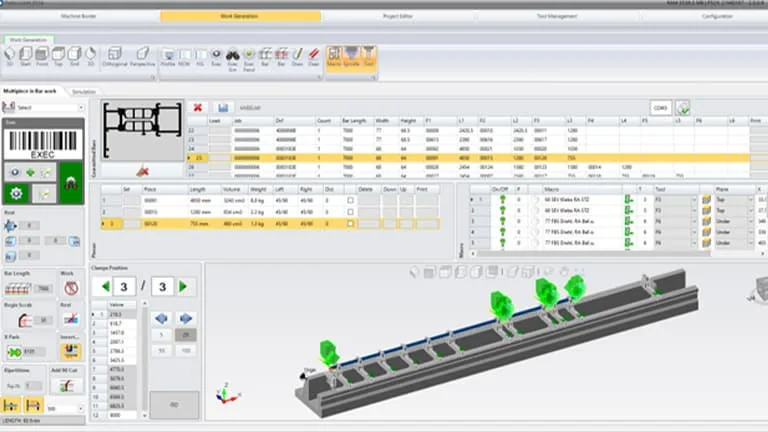The width and height of the screenshot is (768, 432).
Task: Open Plane dropdown in macro row 4
Action: 750,232
